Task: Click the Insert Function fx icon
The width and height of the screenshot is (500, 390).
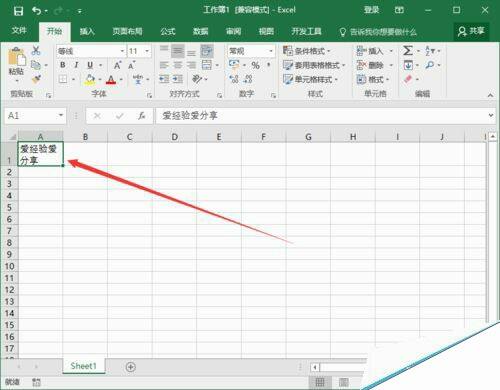Action: point(142,116)
